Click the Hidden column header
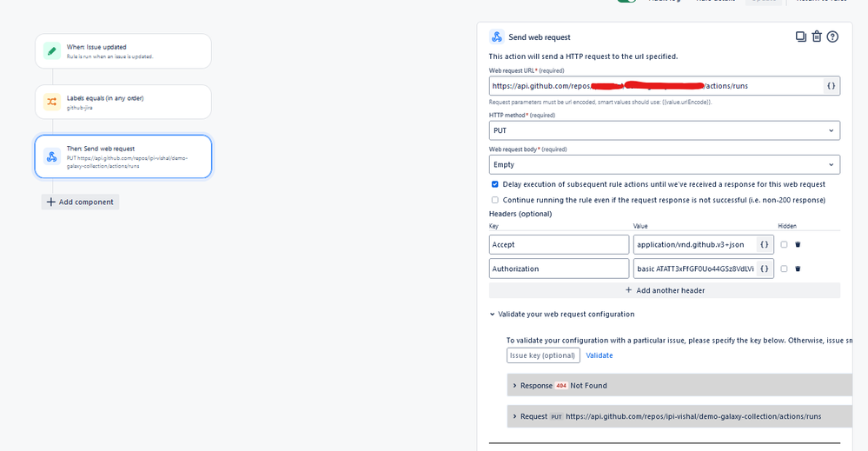Screen dimensions: 868x451 pos(786,226)
